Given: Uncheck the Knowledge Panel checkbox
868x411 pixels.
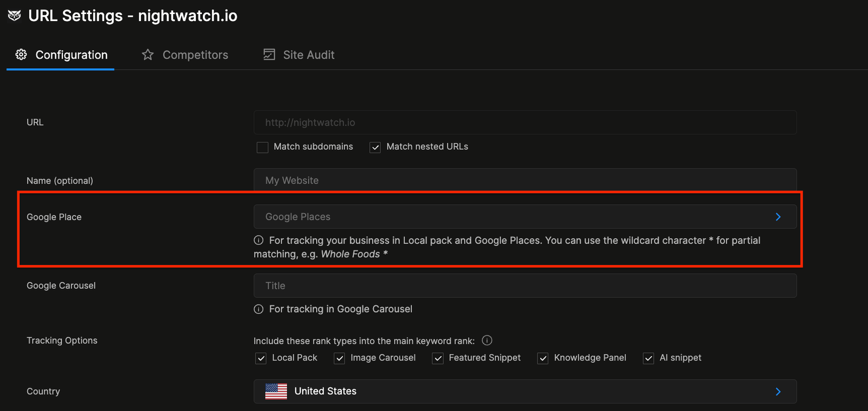Looking at the screenshot, I should coord(542,358).
